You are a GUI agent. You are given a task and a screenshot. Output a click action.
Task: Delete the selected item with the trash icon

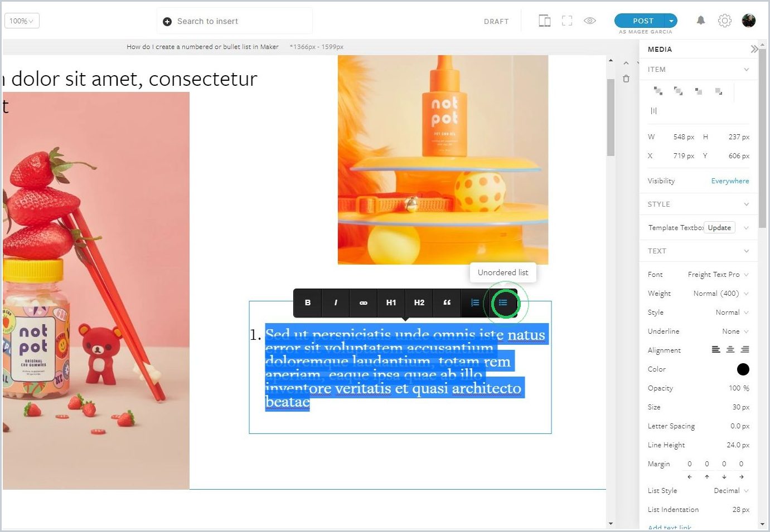tap(626, 79)
